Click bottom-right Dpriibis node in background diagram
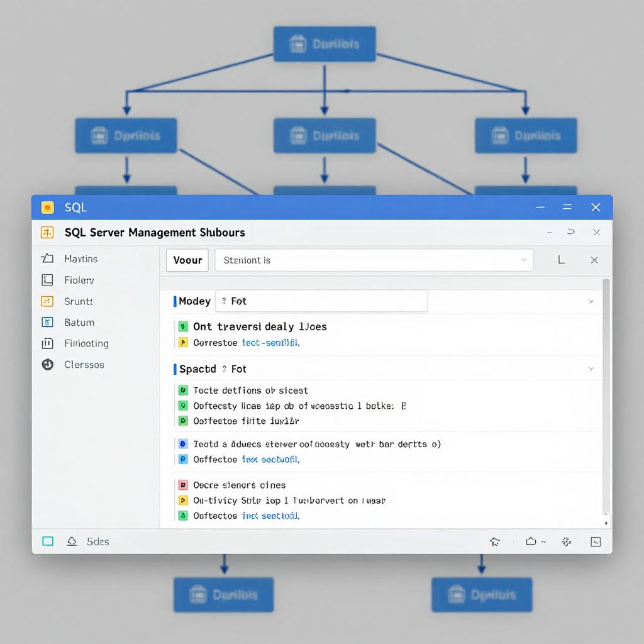Image resolution: width=644 pixels, height=644 pixels. [x=482, y=594]
